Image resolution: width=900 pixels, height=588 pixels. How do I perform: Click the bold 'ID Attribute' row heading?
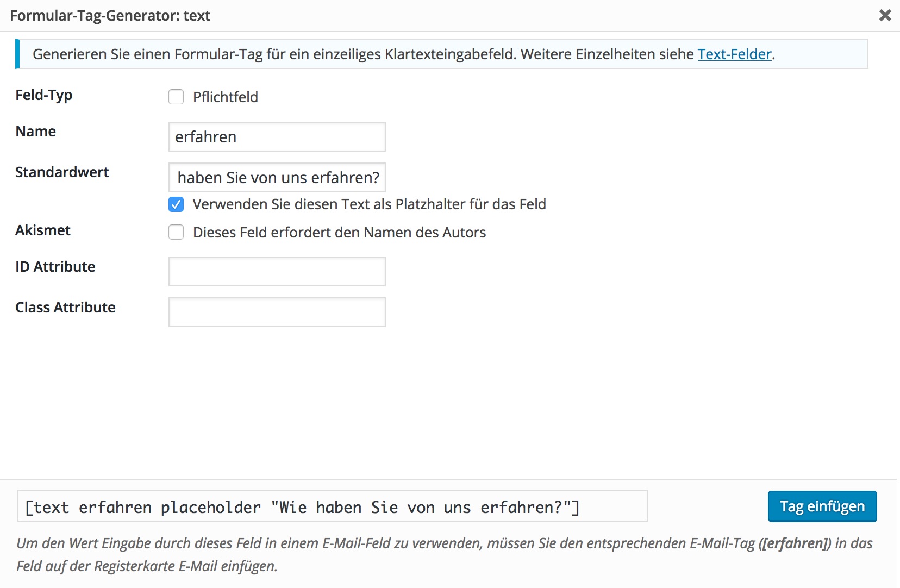pos(55,267)
